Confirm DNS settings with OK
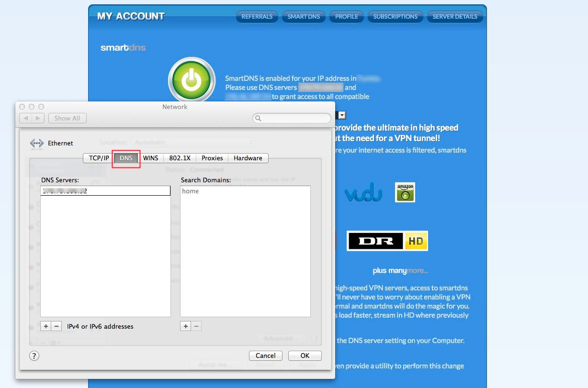The image size is (588, 388). pyautogui.click(x=305, y=355)
